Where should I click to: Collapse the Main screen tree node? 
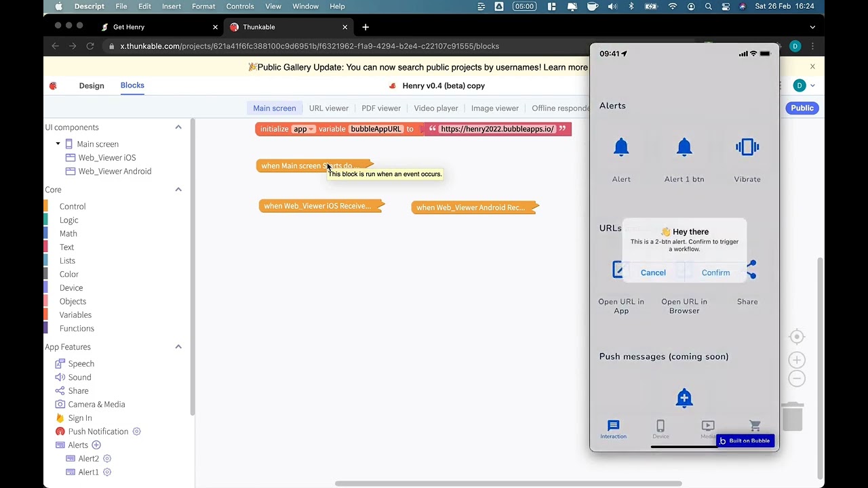tap(58, 144)
